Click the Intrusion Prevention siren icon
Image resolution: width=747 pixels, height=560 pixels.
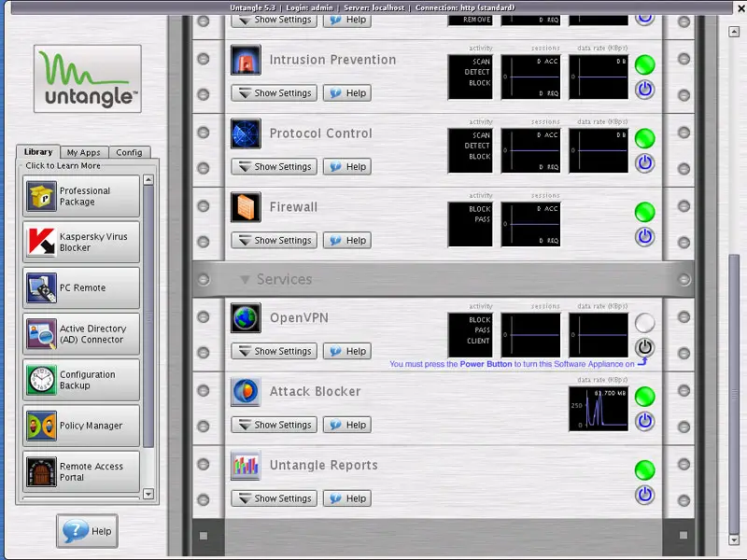246,60
